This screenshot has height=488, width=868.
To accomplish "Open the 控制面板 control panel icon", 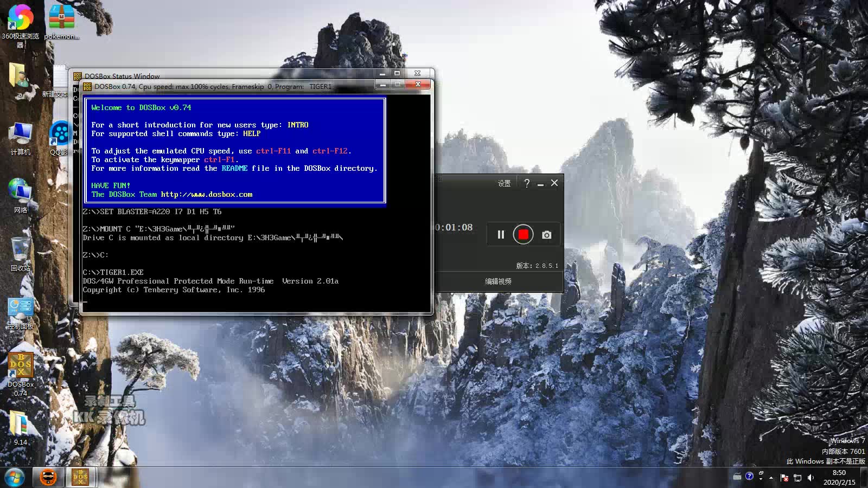I will click(21, 313).
